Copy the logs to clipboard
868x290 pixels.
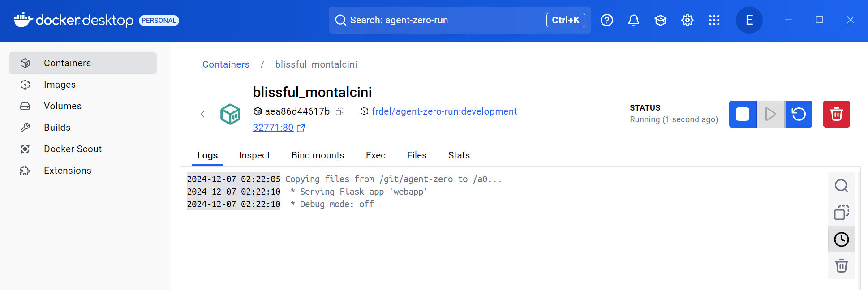[x=841, y=213]
